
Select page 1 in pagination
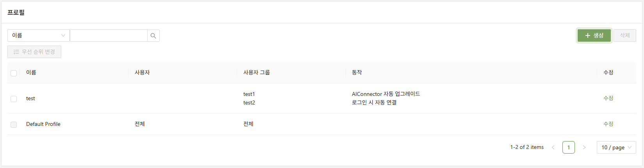568,147
